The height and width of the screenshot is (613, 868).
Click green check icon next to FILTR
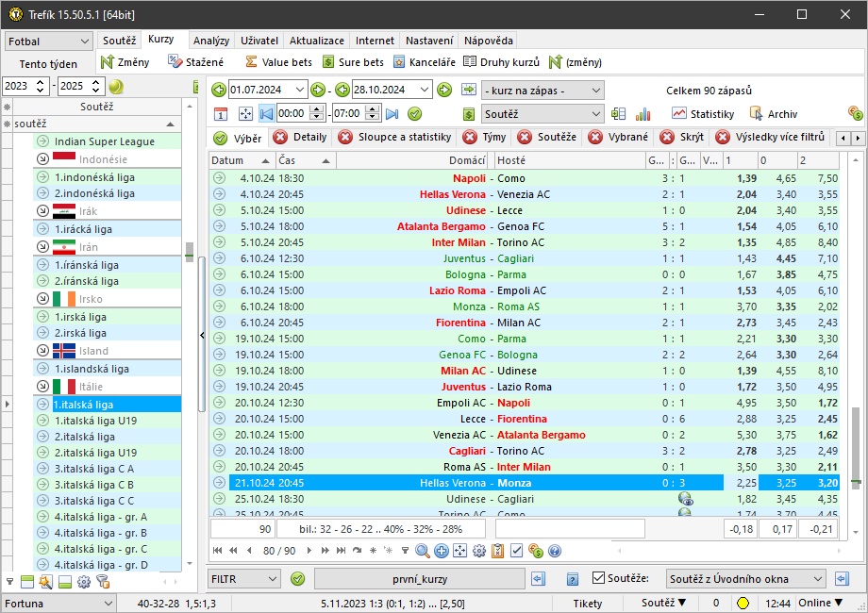tap(298, 579)
